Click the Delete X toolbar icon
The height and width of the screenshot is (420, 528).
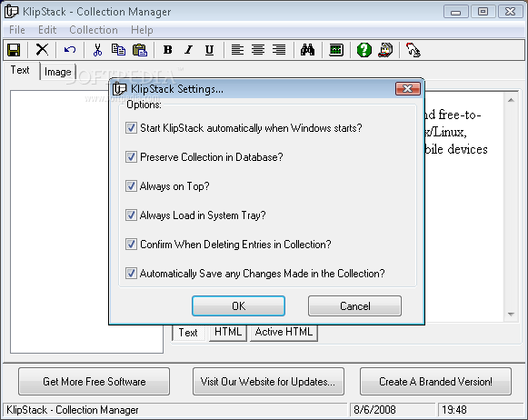click(42, 50)
